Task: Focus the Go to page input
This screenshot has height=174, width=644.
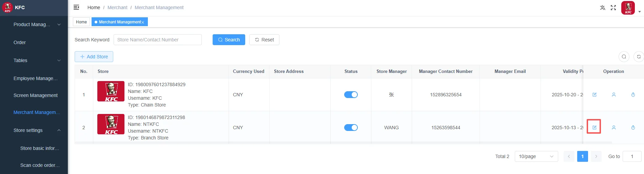Action: 632,156
